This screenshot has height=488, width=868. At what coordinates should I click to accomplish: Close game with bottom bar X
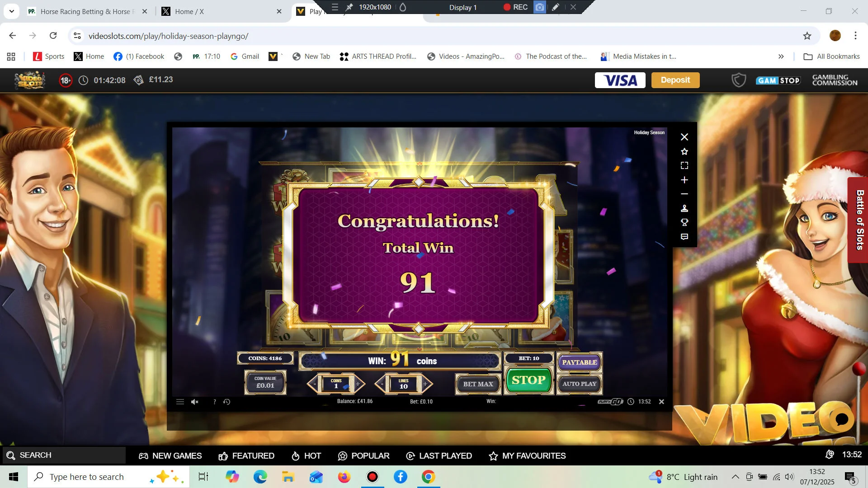(661, 402)
